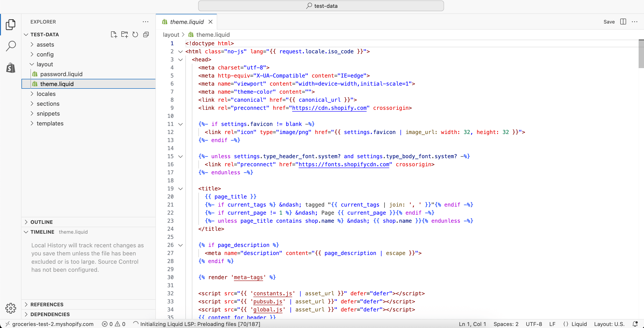Split the editor into two panes
The height and width of the screenshot is (328, 644).
(x=623, y=22)
